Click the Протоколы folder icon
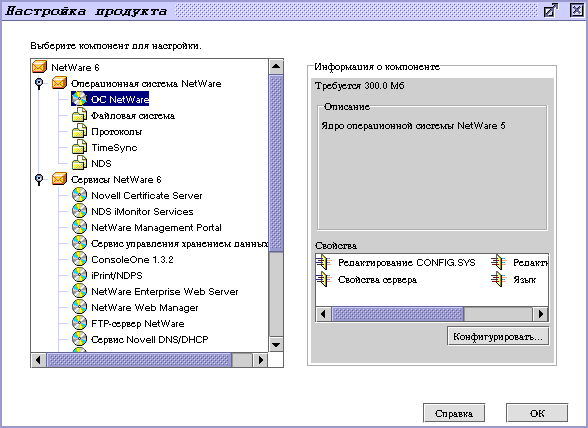 (79, 131)
